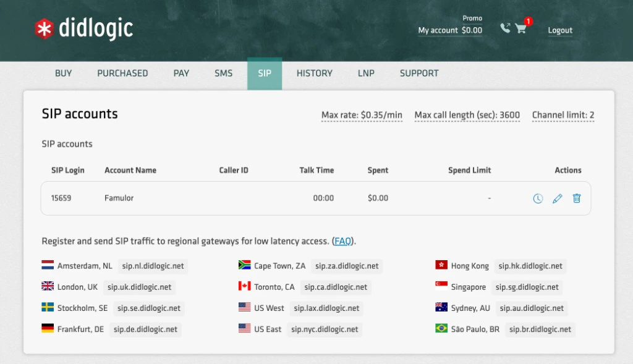The height and width of the screenshot is (364, 633).
Task: Click the didlogic asterisk logo icon
Action: (x=44, y=29)
